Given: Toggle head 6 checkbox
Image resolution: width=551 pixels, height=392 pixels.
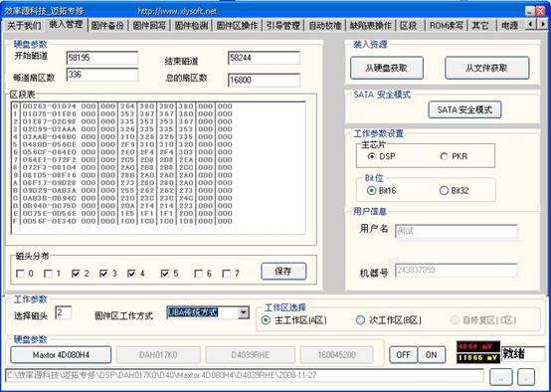Looking at the screenshot, I should coord(199,274).
